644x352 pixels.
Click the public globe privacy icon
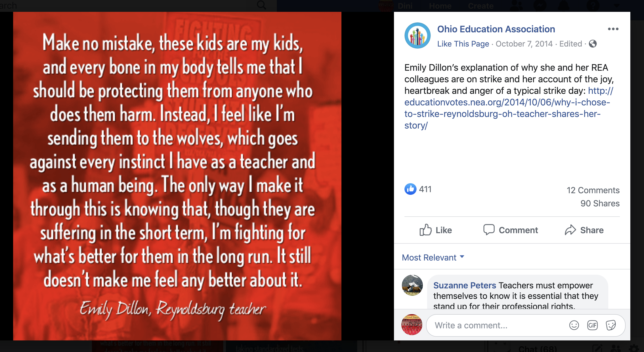pyautogui.click(x=593, y=44)
